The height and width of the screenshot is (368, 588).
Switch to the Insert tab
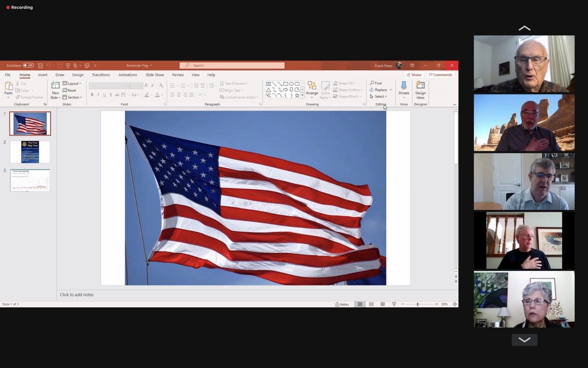pos(43,75)
